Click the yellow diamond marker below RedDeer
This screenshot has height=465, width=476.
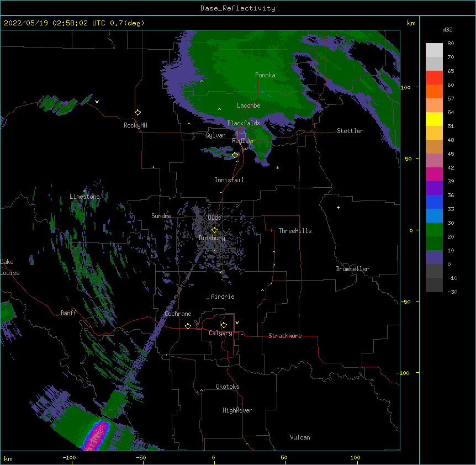click(x=235, y=155)
